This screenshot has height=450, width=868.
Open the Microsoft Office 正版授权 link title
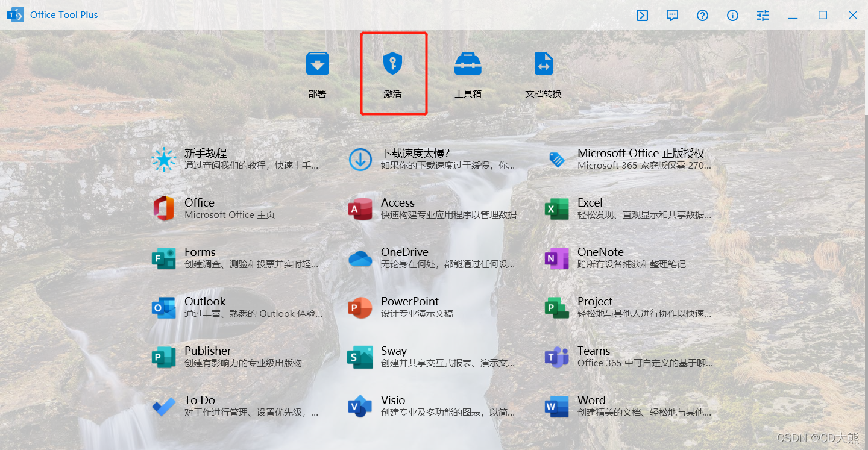click(x=641, y=154)
